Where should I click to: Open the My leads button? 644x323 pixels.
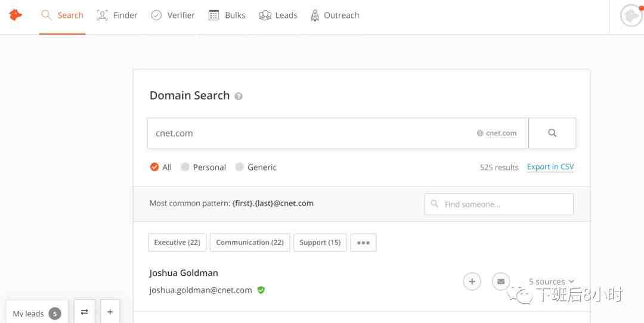[37, 313]
